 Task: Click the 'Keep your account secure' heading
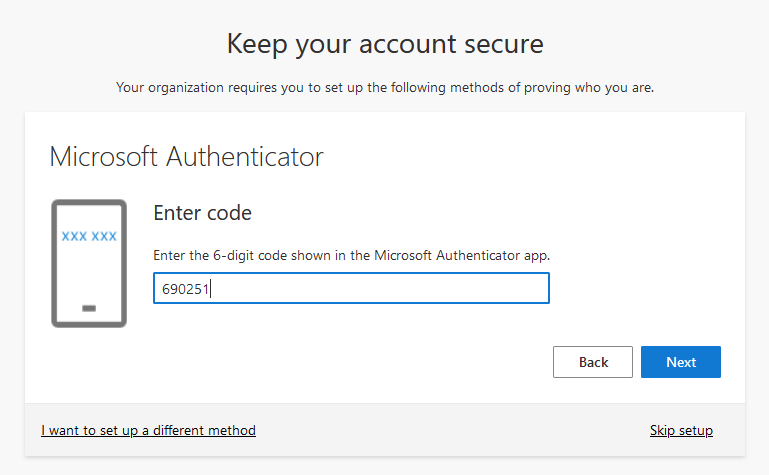click(x=385, y=44)
